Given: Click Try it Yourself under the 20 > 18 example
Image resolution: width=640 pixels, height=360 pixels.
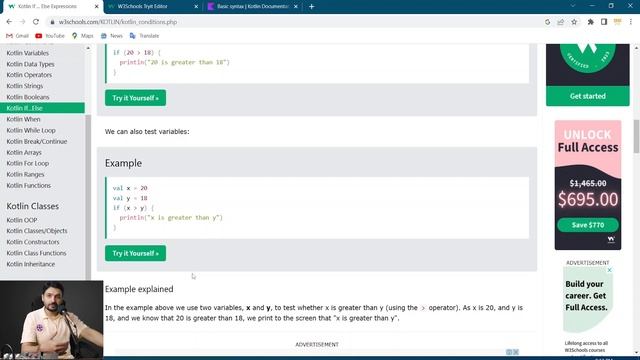Looking at the screenshot, I should [136, 98].
